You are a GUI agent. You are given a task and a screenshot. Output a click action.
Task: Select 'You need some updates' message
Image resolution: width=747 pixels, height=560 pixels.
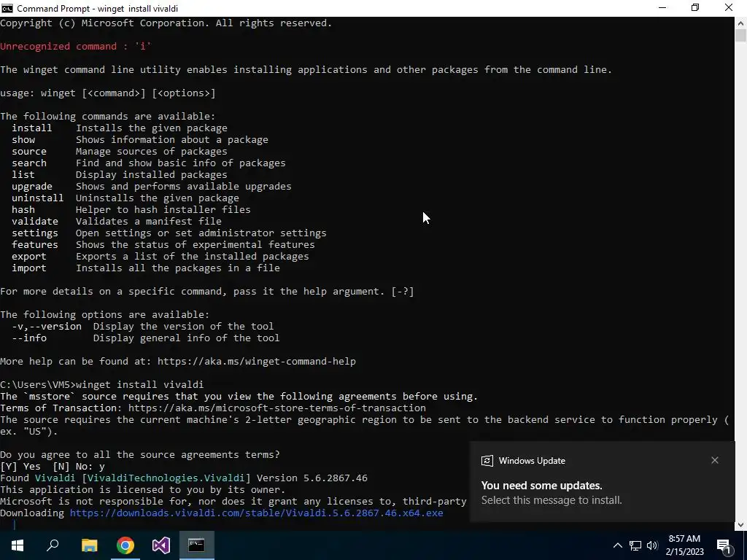542,486
